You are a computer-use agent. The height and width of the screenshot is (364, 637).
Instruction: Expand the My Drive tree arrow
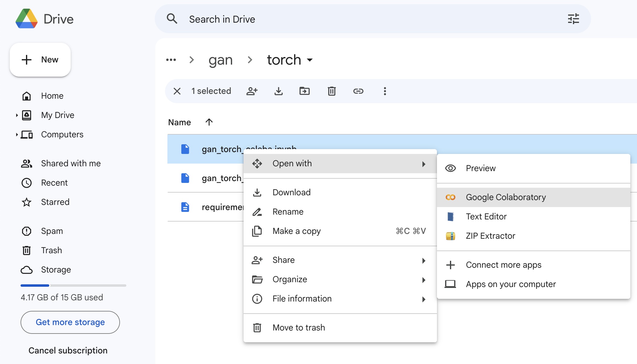[x=17, y=115]
